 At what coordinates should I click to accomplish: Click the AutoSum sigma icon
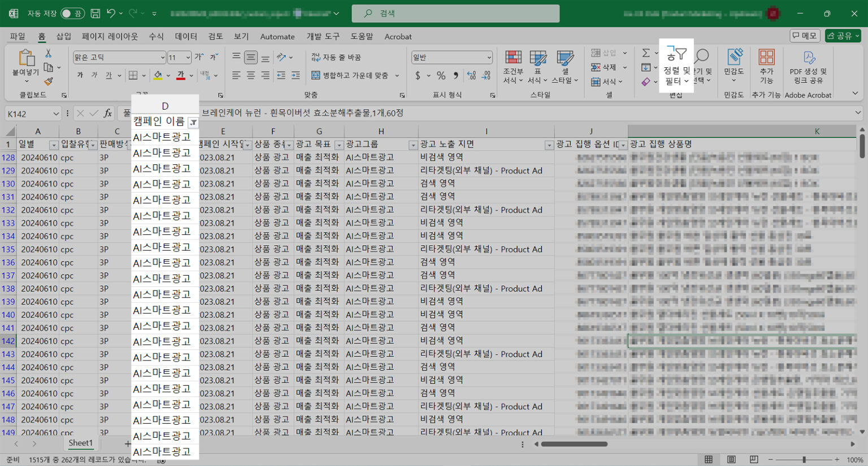pyautogui.click(x=646, y=53)
